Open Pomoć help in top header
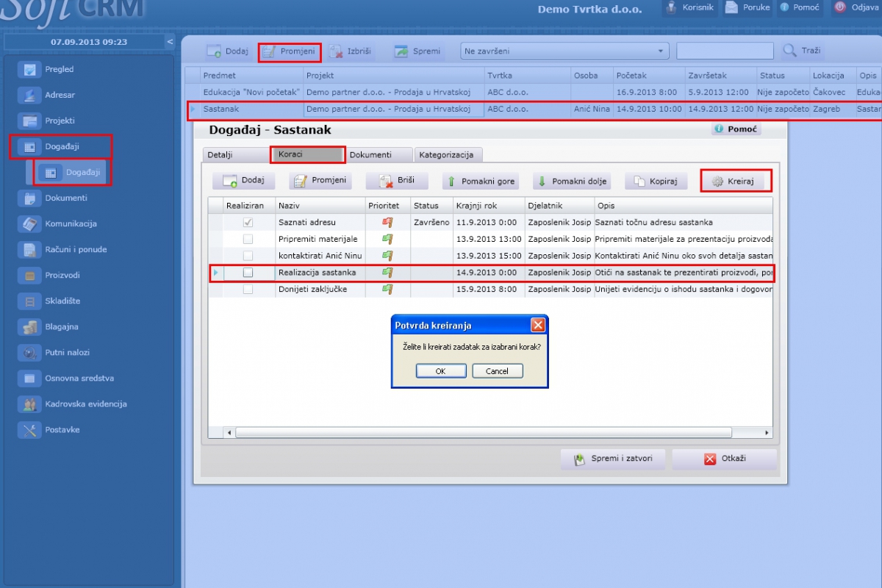Screen dimensions: 882x588 [x=799, y=7]
